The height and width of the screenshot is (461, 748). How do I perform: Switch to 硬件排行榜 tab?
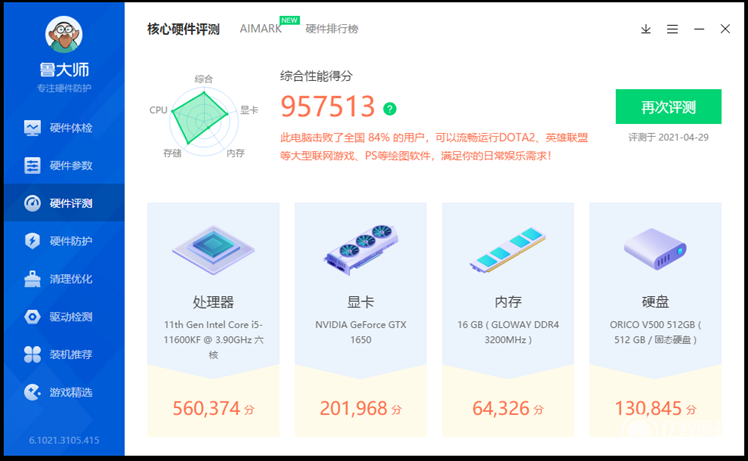332,29
